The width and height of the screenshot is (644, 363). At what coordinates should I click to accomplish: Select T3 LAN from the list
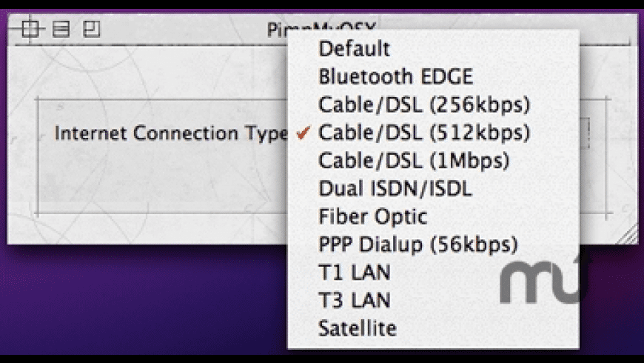tap(354, 301)
